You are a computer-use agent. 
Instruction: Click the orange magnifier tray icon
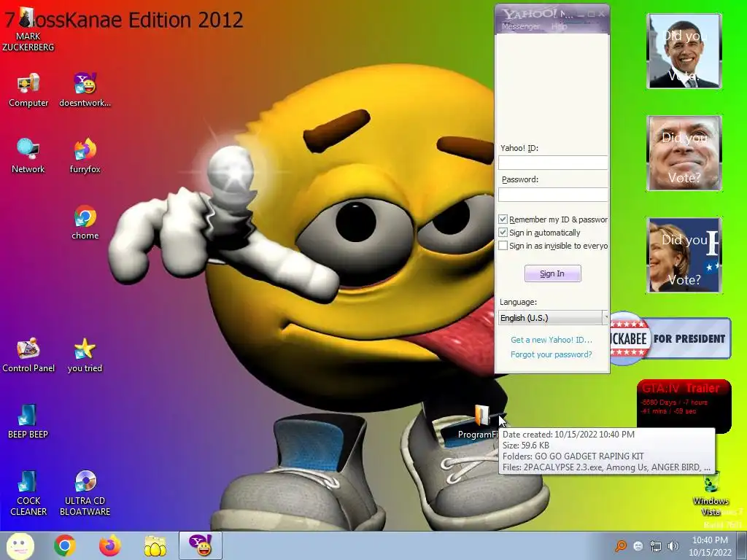pyautogui.click(x=621, y=546)
